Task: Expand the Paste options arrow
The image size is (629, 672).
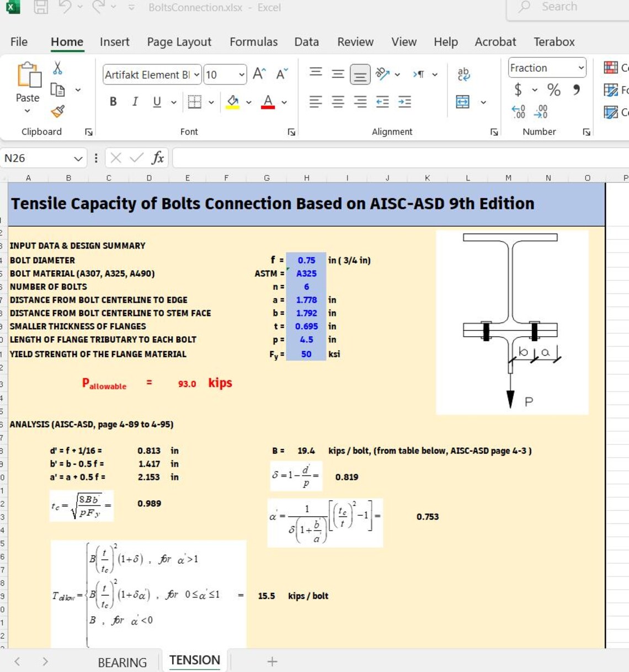Action: tap(27, 111)
